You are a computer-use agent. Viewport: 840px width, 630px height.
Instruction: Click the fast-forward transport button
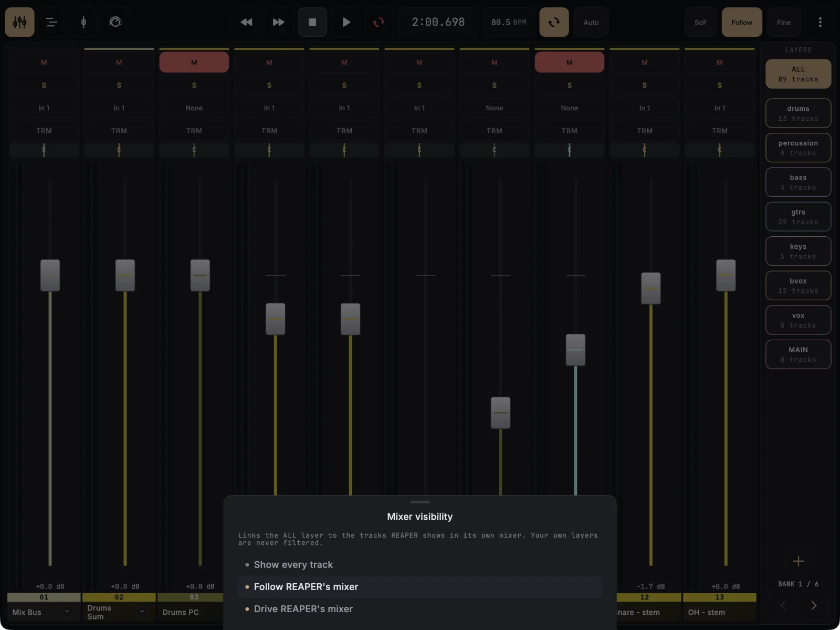278,22
